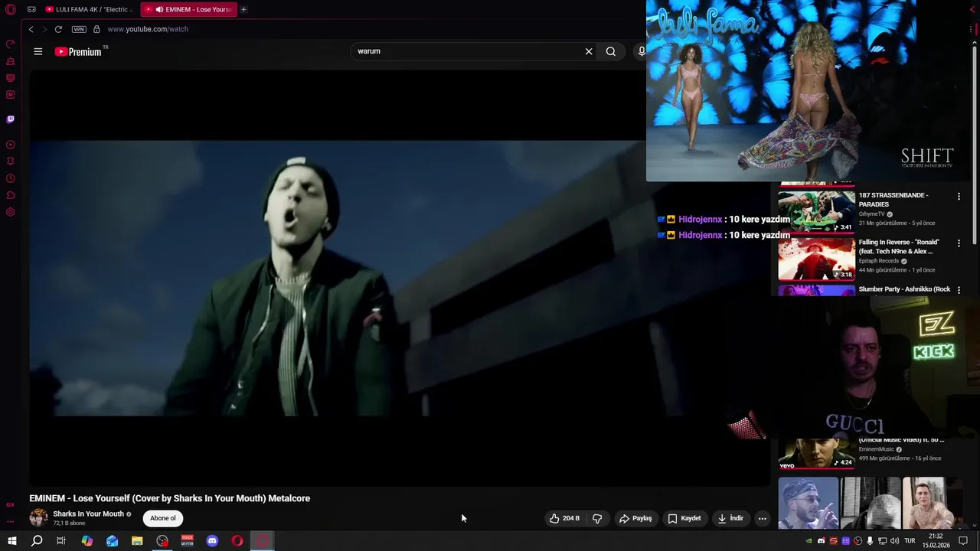Open Voicemeeter from the taskbar
Screen dimensions: 980x551
click(x=188, y=541)
